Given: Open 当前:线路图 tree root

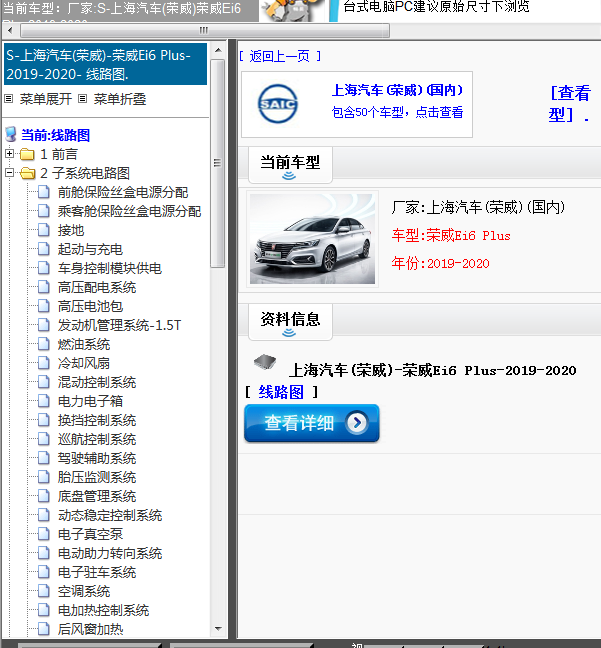Looking at the screenshot, I should pos(55,135).
